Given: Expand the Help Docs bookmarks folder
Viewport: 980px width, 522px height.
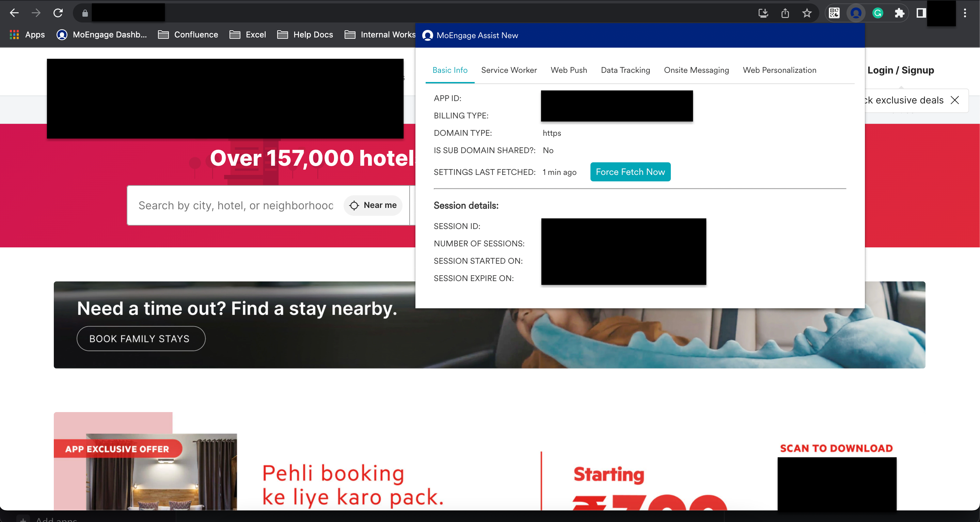Looking at the screenshot, I should (x=305, y=35).
